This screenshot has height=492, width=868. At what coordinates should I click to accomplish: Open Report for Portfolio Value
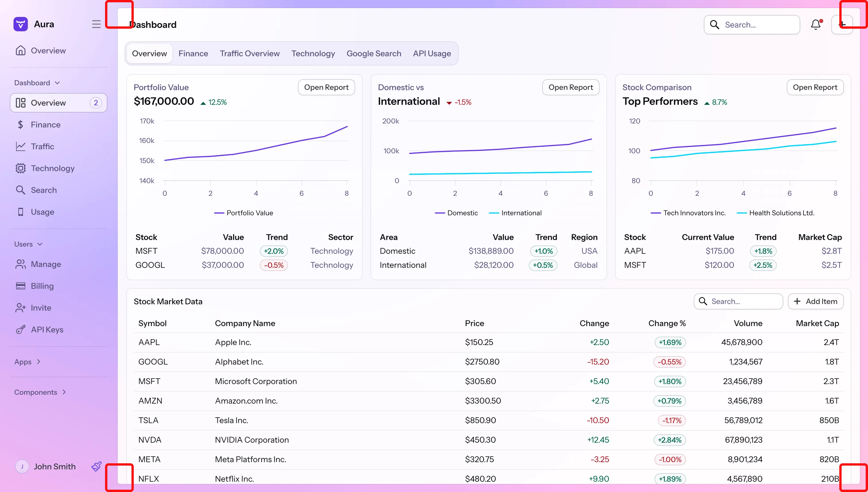pyautogui.click(x=326, y=87)
